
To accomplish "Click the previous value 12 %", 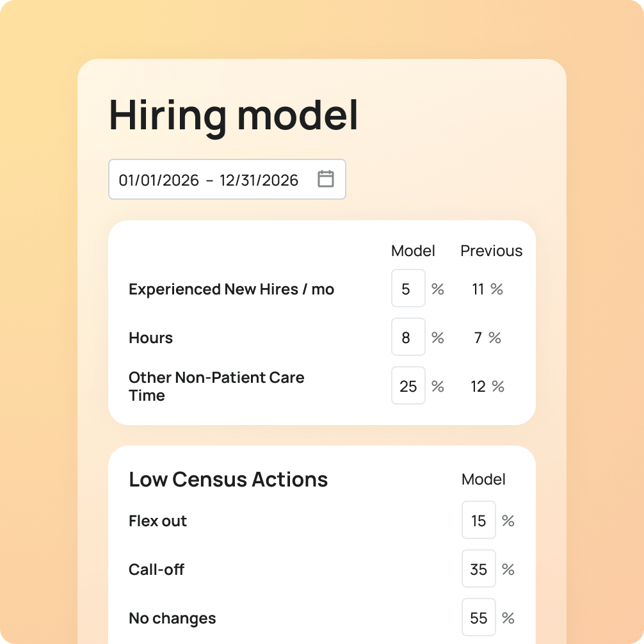I will click(488, 386).
